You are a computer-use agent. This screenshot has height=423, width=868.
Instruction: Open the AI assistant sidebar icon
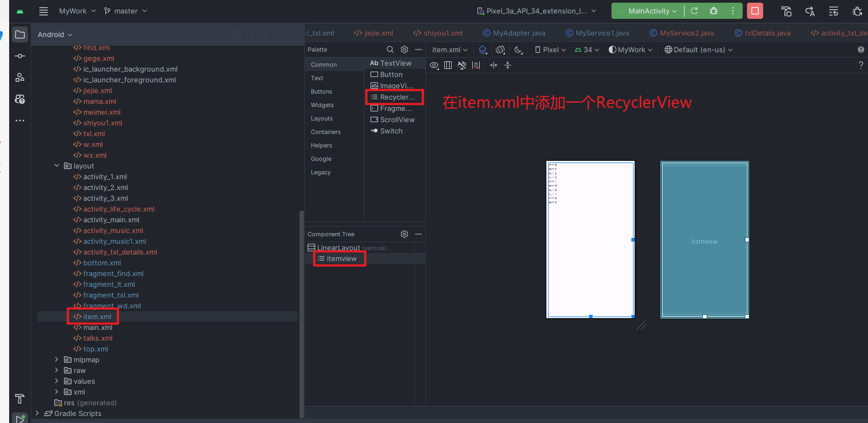[x=20, y=99]
